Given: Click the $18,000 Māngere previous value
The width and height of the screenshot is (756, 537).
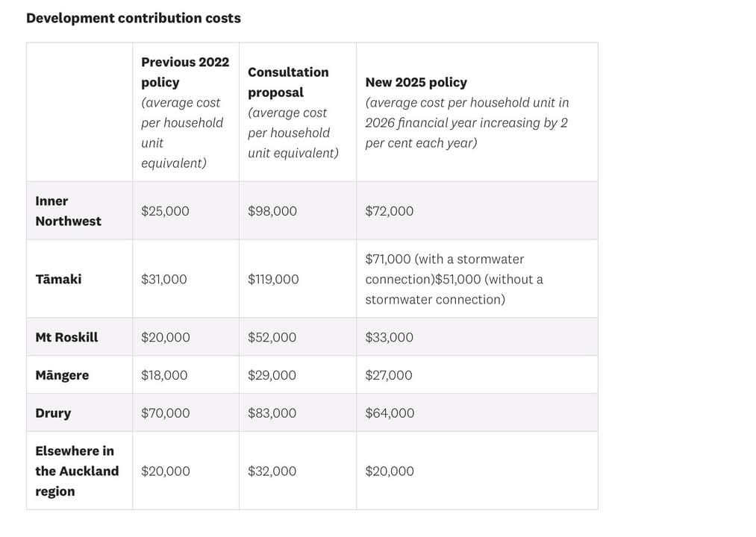Looking at the screenshot, I should tap(164, 375).
